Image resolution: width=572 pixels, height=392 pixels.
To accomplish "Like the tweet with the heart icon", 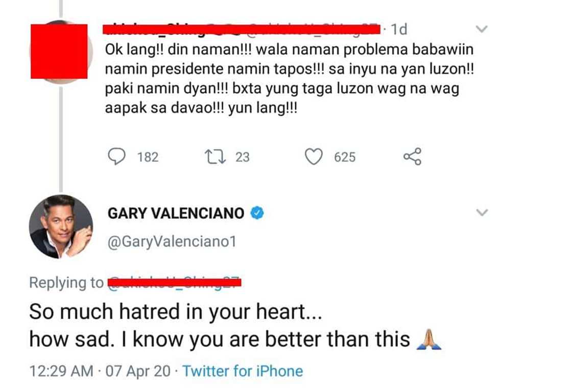I will tap(314, 157).
